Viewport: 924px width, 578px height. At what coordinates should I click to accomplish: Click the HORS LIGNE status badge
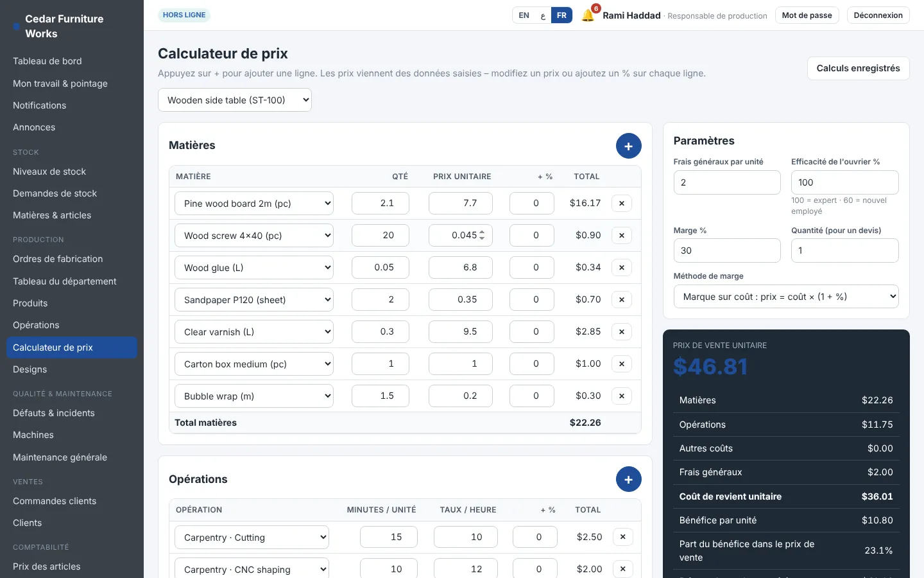coord(184,15)
